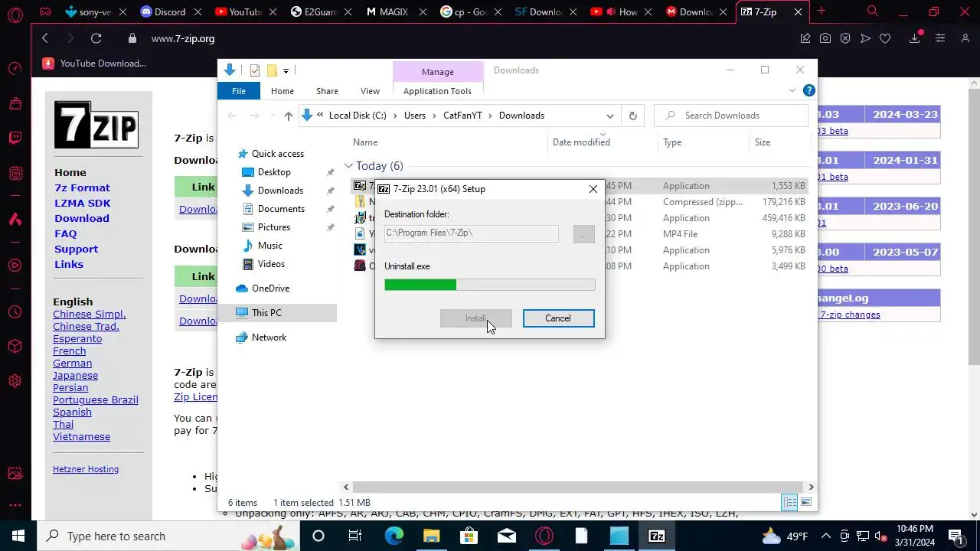Select Quick access in navigation pane
980x551 pixels.
[278, 154]
